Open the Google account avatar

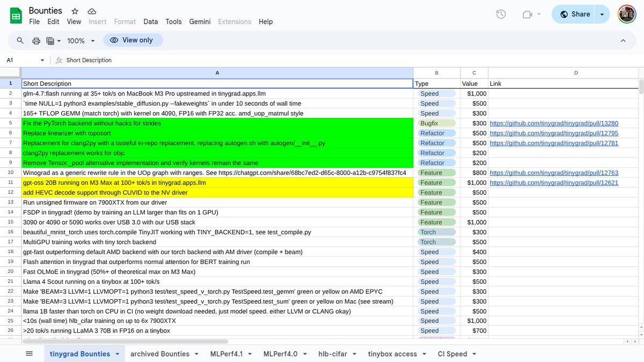tap(627, 14)
